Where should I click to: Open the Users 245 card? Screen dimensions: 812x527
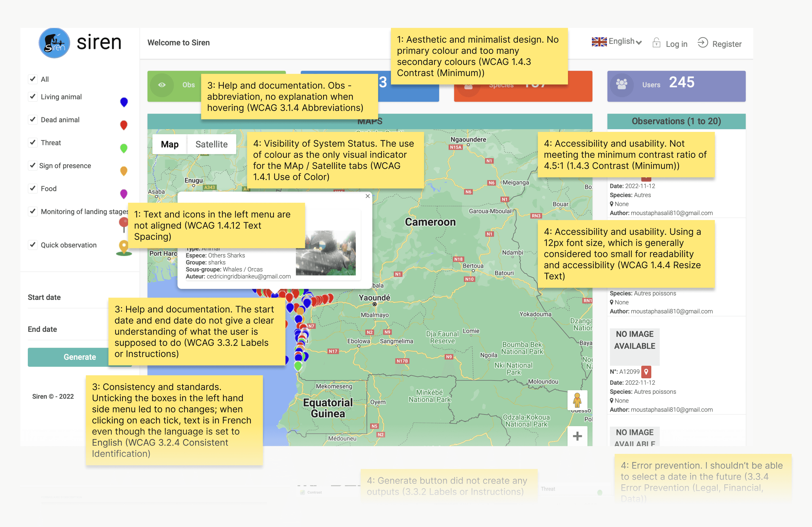click(x=676, y=86)
